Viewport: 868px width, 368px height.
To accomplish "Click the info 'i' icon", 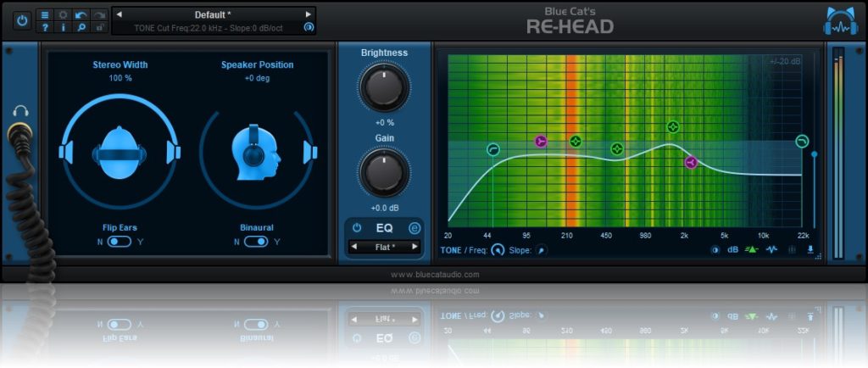I will point(63,27).
